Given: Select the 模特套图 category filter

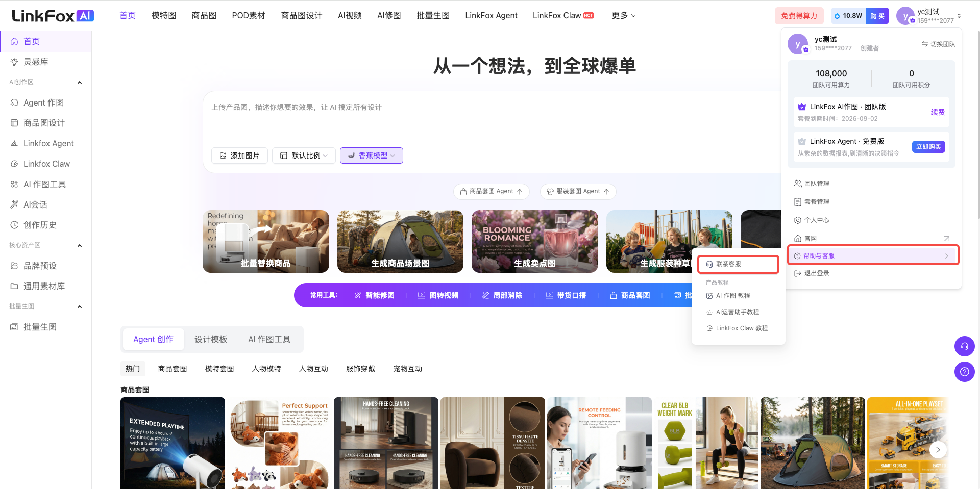Looking at the screenshot, I should tap(219, 369).
